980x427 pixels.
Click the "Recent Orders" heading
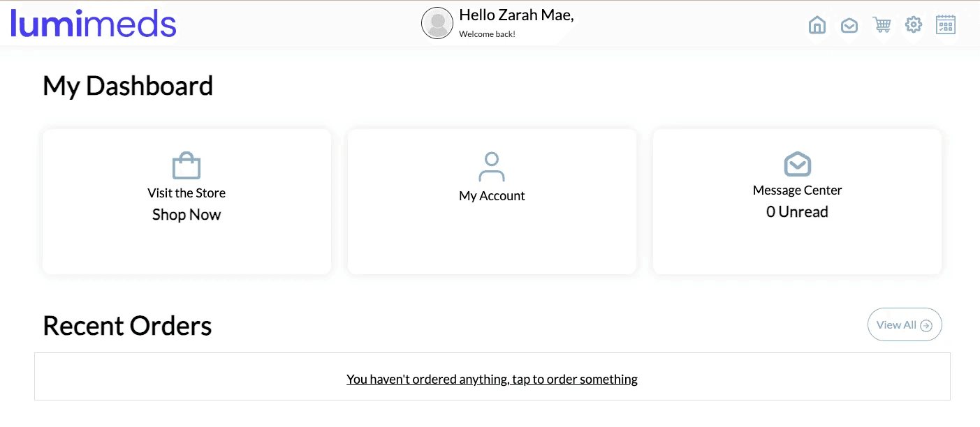(x=127, y=326)
